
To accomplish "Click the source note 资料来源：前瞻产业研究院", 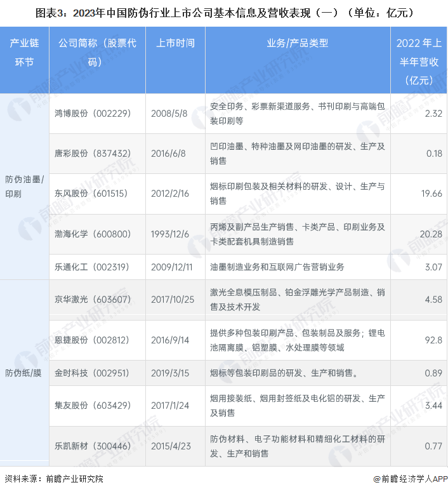I will pos(54,479).
